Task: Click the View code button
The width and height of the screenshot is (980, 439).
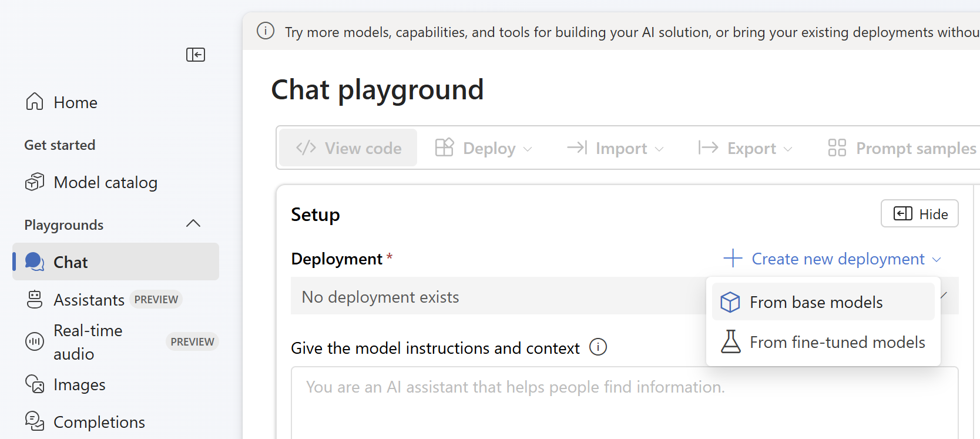Action: pyautogui.click(x=348, y=148)
